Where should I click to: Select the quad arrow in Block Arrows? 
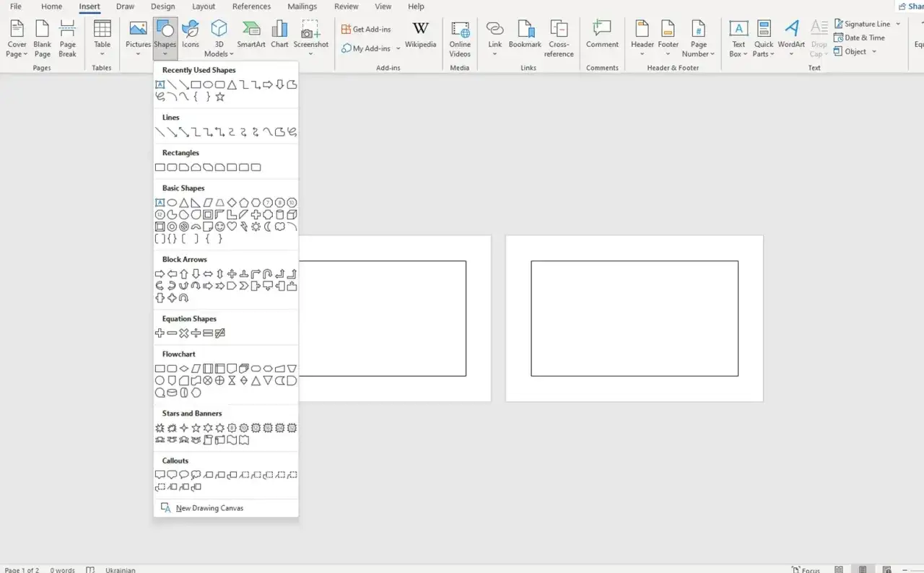[232, 274]
